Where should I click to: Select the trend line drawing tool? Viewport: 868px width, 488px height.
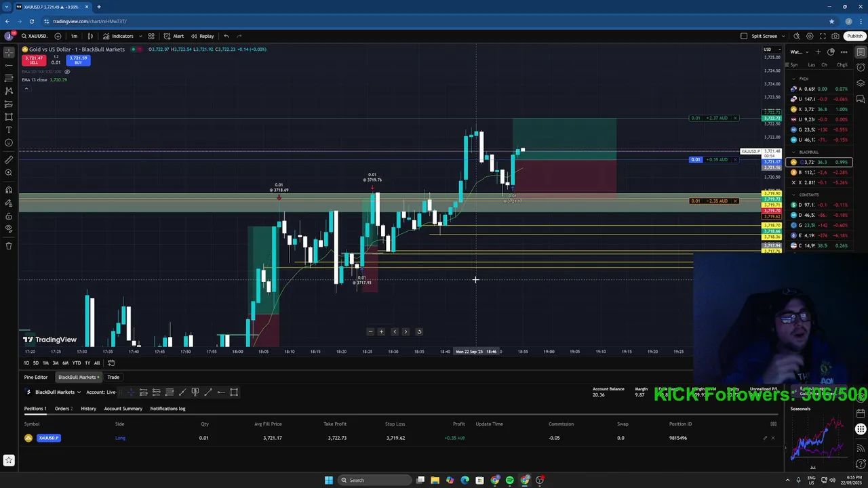click(9, 65)
